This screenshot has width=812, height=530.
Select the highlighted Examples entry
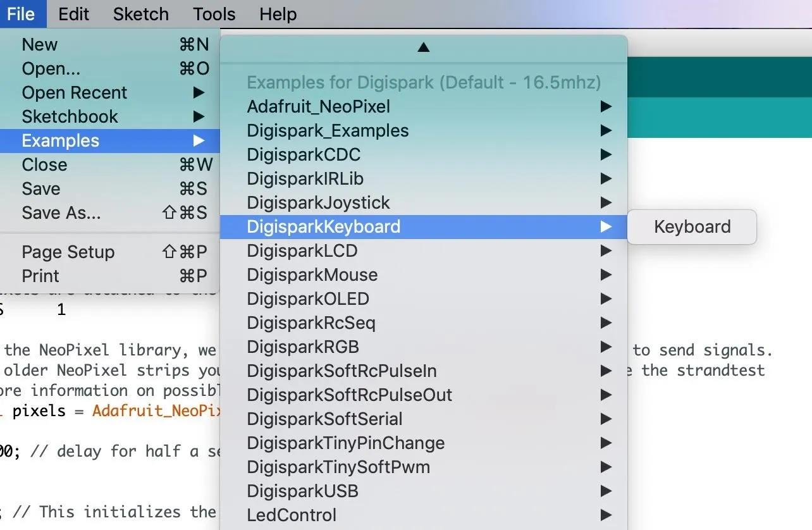[110, 140]
